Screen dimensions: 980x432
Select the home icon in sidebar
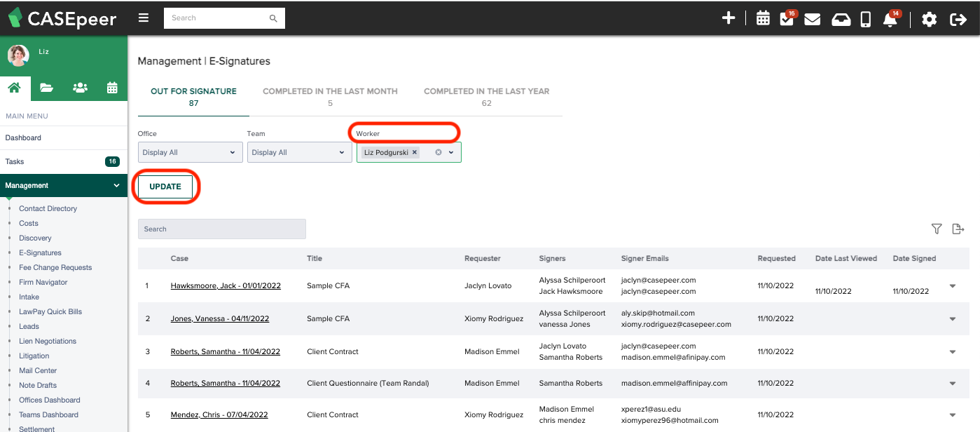(15, 88)
